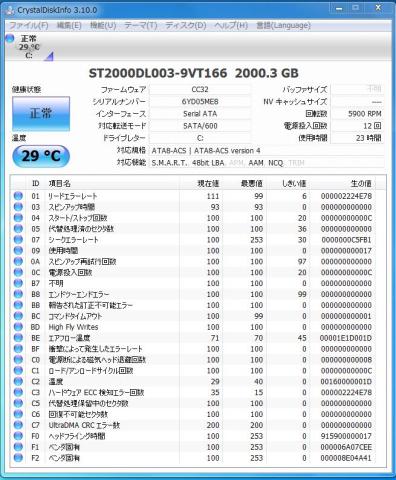The image size is (396, 480).
Task: Minimize the CrystalDiskInfo window
Action: 339,8
